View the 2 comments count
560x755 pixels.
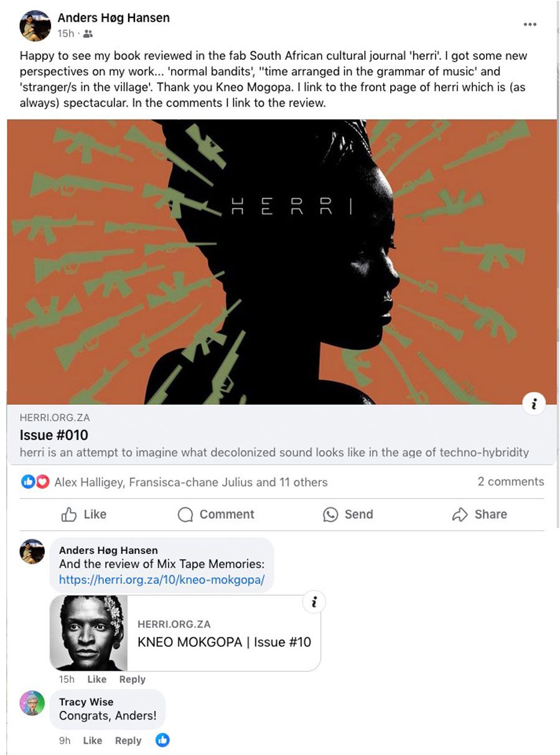(511, 481)
